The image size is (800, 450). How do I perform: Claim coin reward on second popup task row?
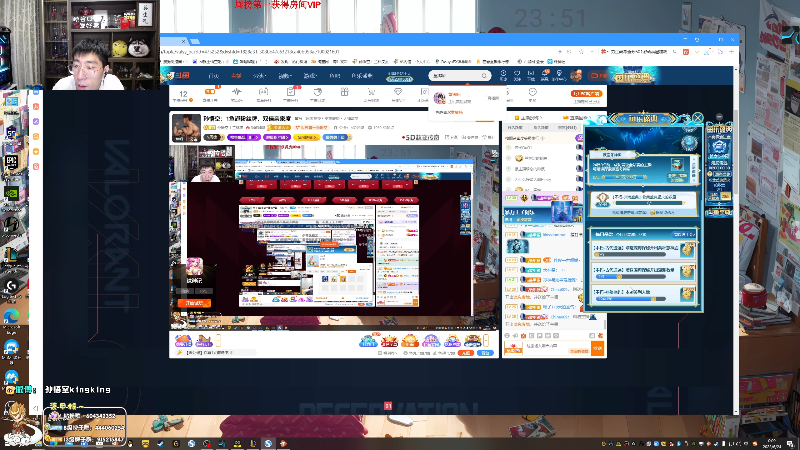pyautogui.click(x=687, y=272)
